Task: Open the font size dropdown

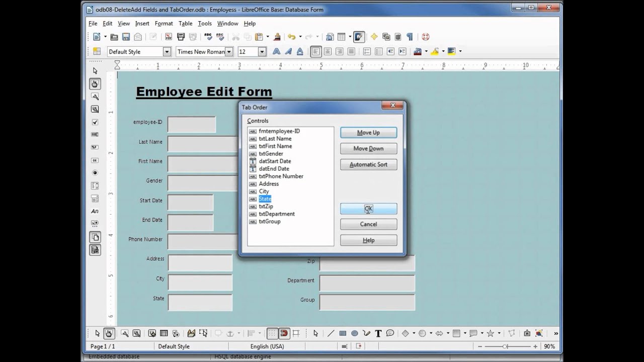Action: click(262, 52)
